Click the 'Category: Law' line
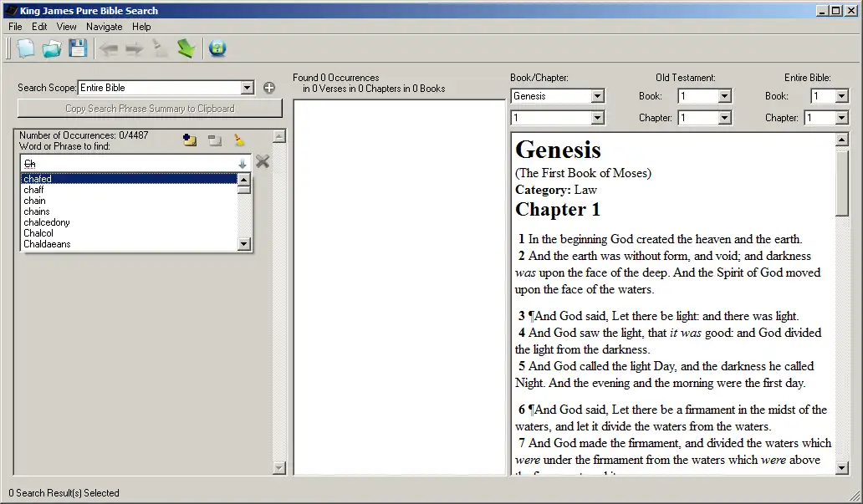Image resolution: width=863 pixels, height=504 pixels. 556,190
